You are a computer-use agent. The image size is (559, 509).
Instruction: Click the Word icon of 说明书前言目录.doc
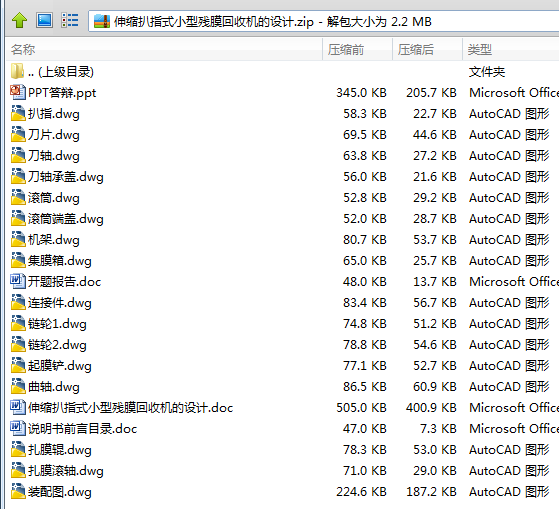[18, 428]
